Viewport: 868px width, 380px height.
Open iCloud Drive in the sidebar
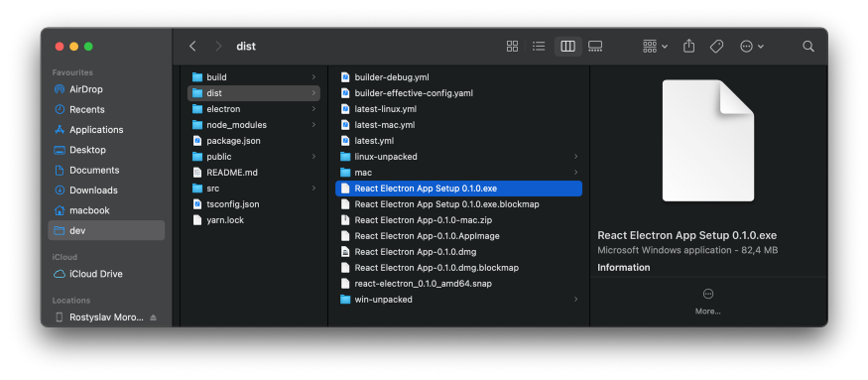[x=106, y=274]
